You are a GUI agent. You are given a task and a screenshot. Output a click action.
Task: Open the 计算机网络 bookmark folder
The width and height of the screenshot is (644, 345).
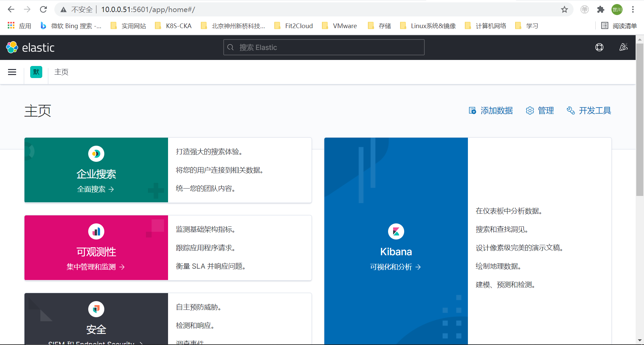tap(485, 26)
